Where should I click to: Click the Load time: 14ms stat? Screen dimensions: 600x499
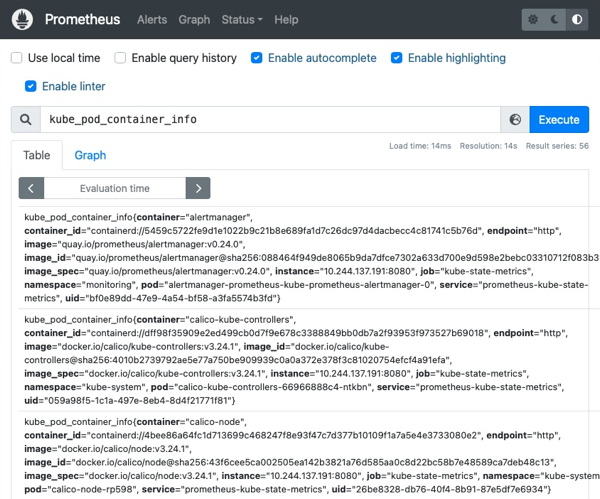420,146
